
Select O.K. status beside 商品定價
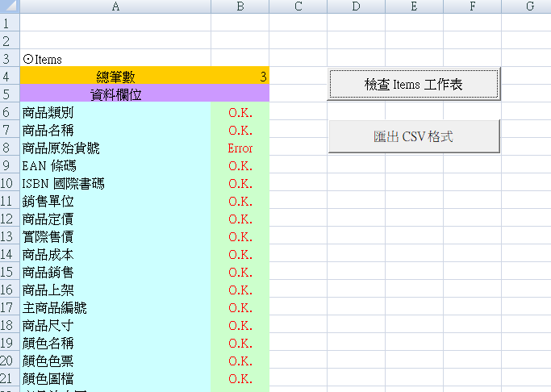click(240, 218)
